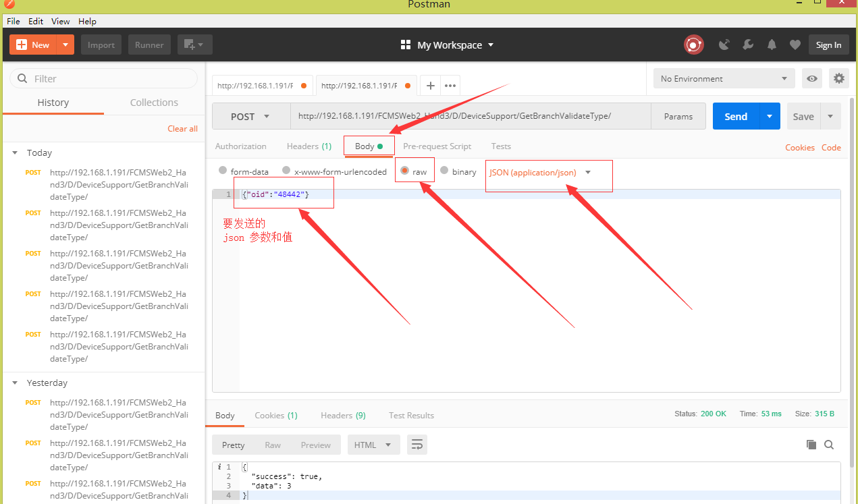Image resolution: width=858 pixels, height=504 pixels.
Task: Click the request URL input field
Action: [471, 116]
